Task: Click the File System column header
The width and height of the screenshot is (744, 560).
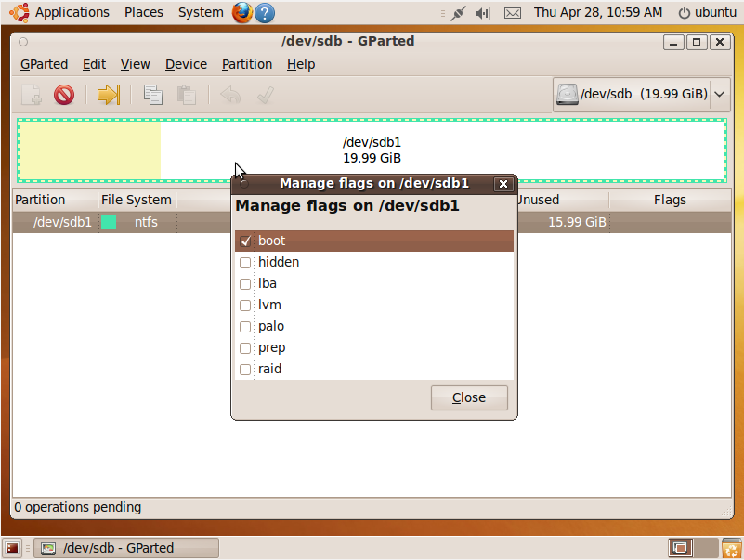Action: [x=137, y=200]
